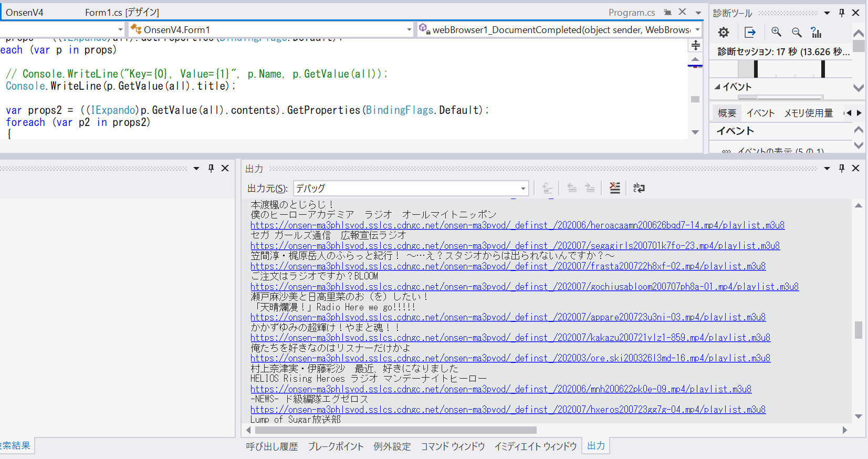
Task: Click the foreach (var p2 in props2) line
Action: [78, 122]
